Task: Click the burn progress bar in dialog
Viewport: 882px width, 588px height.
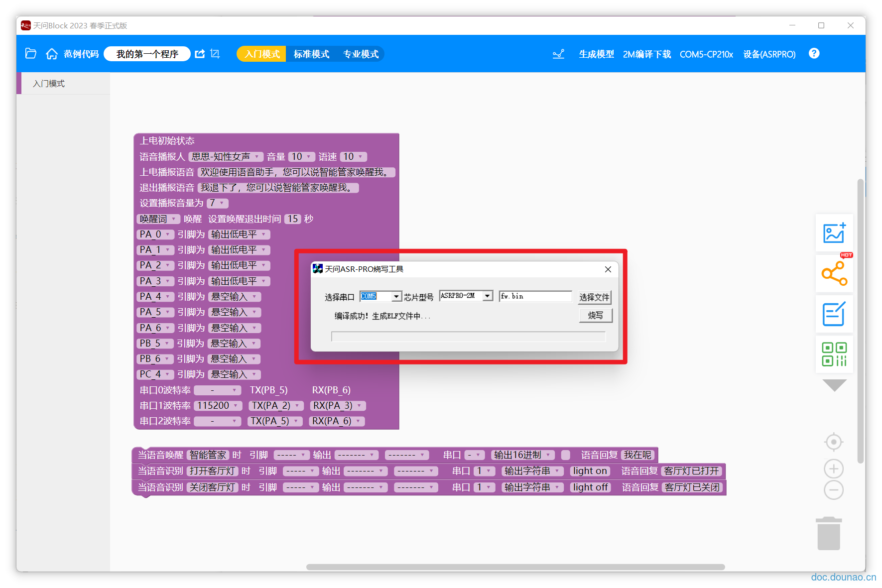Action: click(468, 337)
